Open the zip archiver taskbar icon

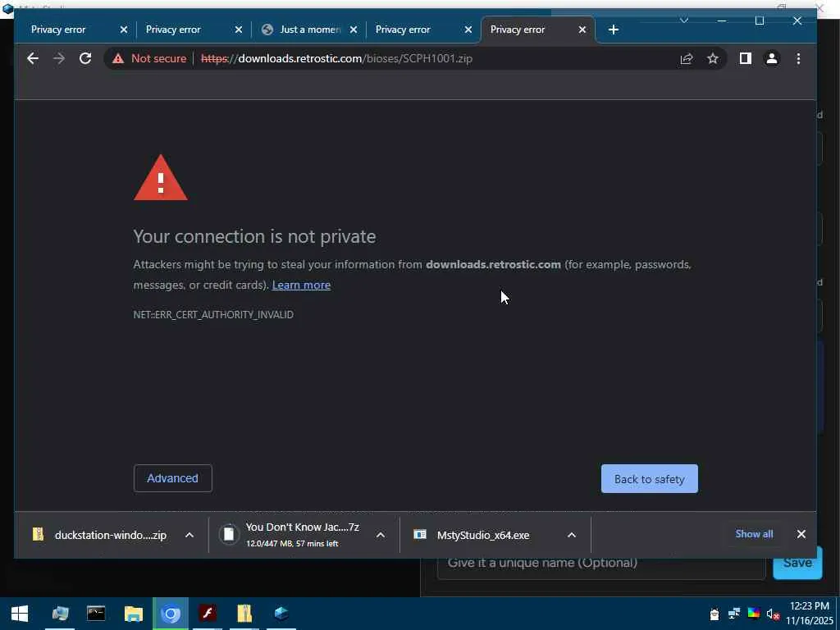(244, 614)
